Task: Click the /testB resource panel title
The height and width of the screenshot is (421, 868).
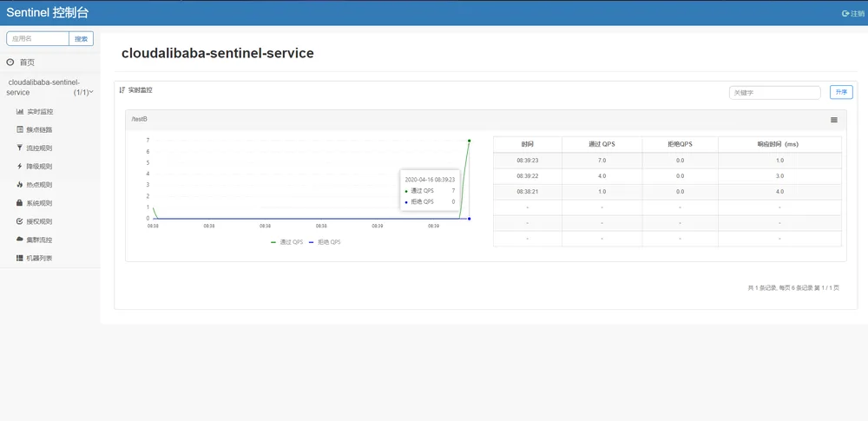Action: tap(139, 119)
